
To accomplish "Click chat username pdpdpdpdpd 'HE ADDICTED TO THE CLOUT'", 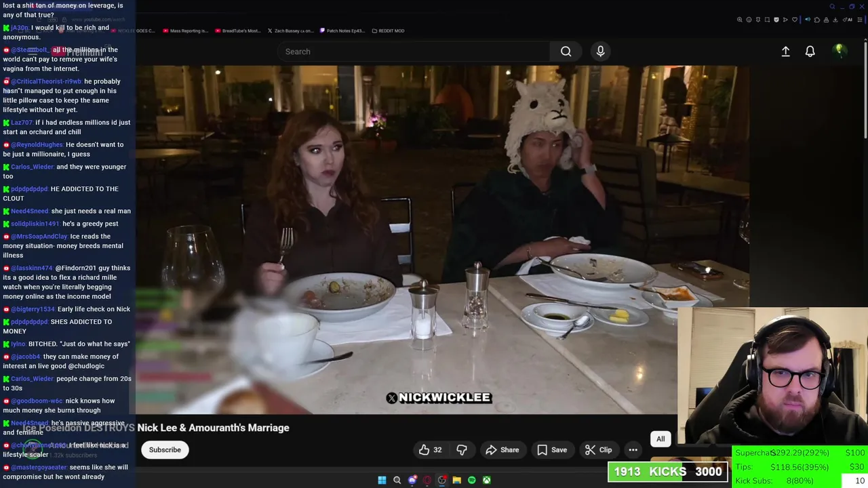I will click(29, 189).
